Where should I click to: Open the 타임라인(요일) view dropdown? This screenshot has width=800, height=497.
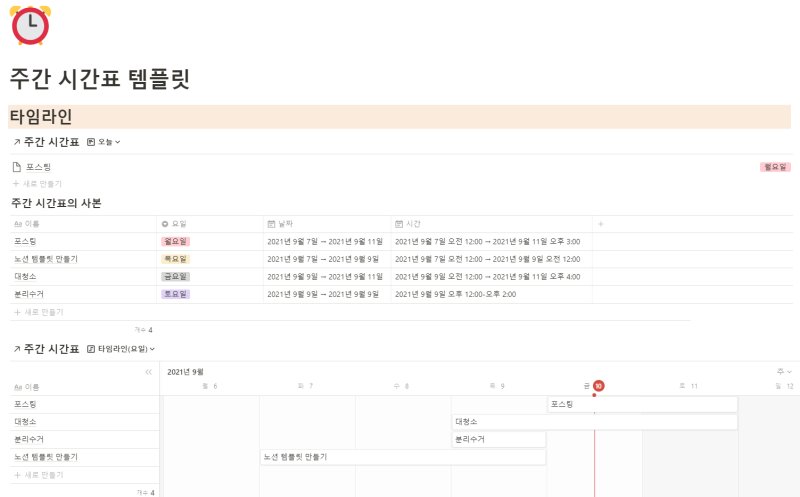click(121, 349)
